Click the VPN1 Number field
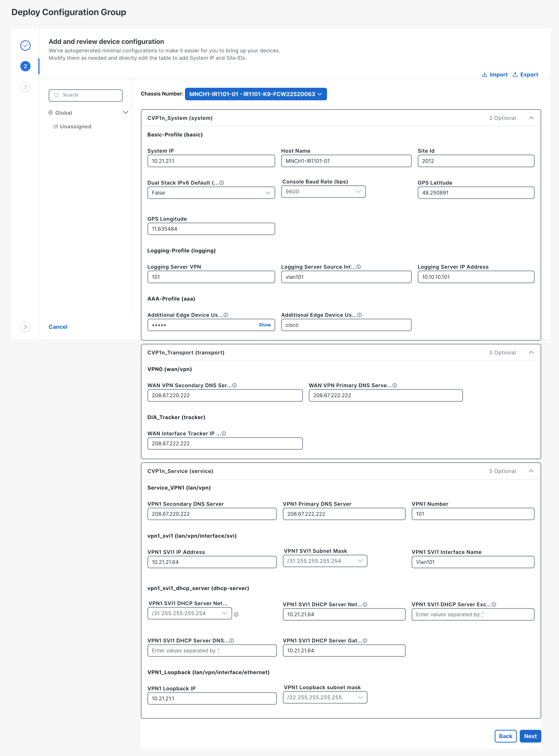The height and width of the screenshot is (756, 559). click(x=473, y=514)
